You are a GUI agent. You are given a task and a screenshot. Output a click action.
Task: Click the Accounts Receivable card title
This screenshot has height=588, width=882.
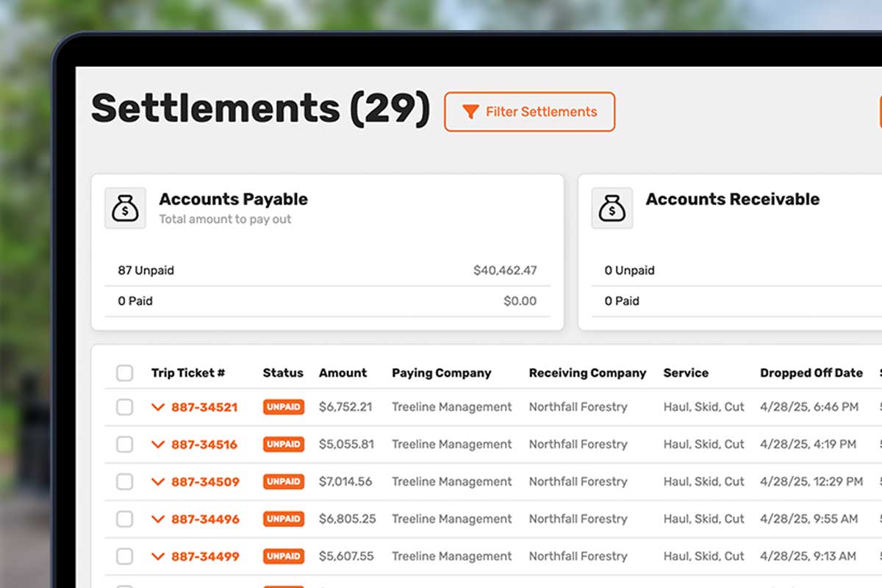coord(733,199)
